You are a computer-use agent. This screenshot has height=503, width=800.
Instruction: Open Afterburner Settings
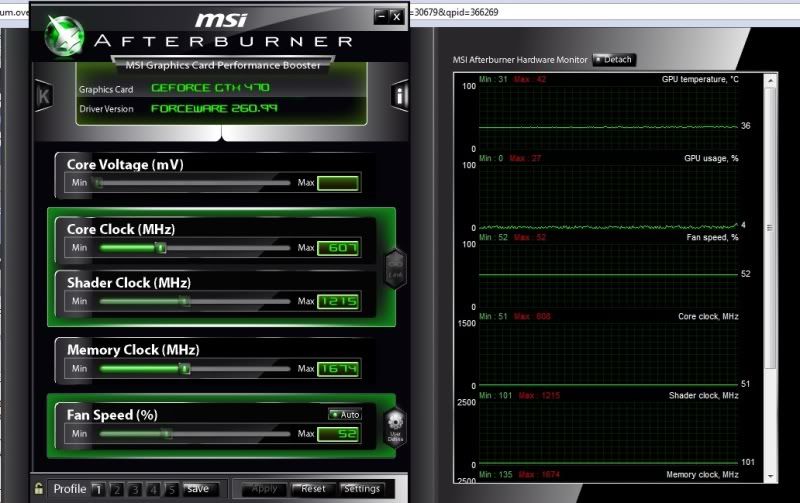point(362,489)
